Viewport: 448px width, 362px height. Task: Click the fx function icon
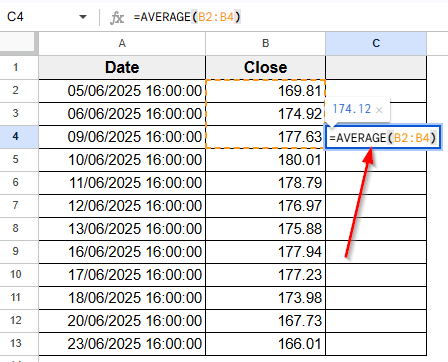coord(117,17)
